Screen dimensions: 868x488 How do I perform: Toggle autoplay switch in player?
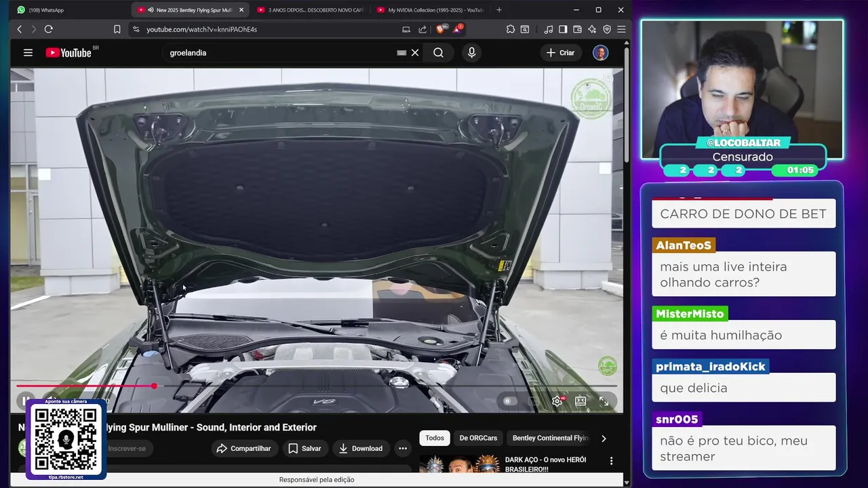[x=510, y=401]
